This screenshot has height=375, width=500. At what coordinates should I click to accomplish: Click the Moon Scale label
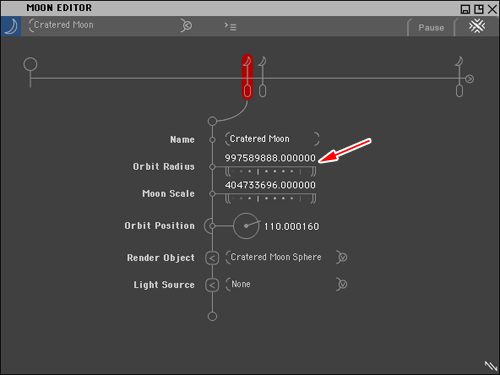point(168,194)
